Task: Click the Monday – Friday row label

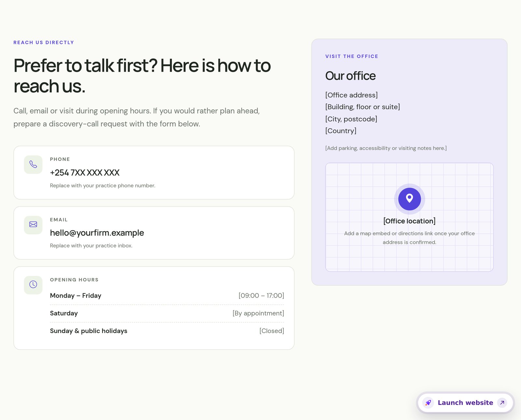Action: (76, 296)
